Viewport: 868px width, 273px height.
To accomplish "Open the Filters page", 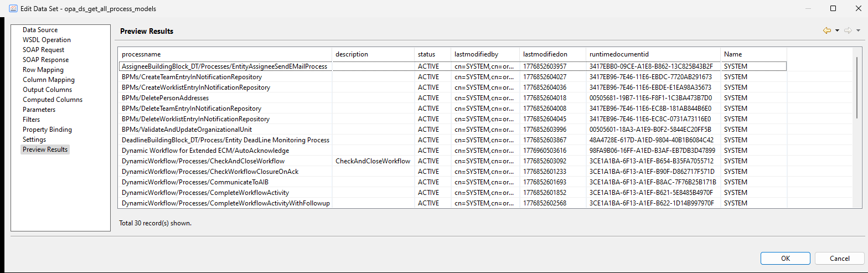I will [x=31, y=120].
